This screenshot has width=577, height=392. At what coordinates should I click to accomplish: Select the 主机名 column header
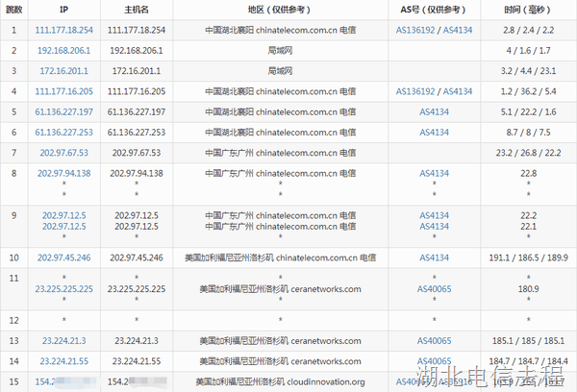[x=137, y=10]
